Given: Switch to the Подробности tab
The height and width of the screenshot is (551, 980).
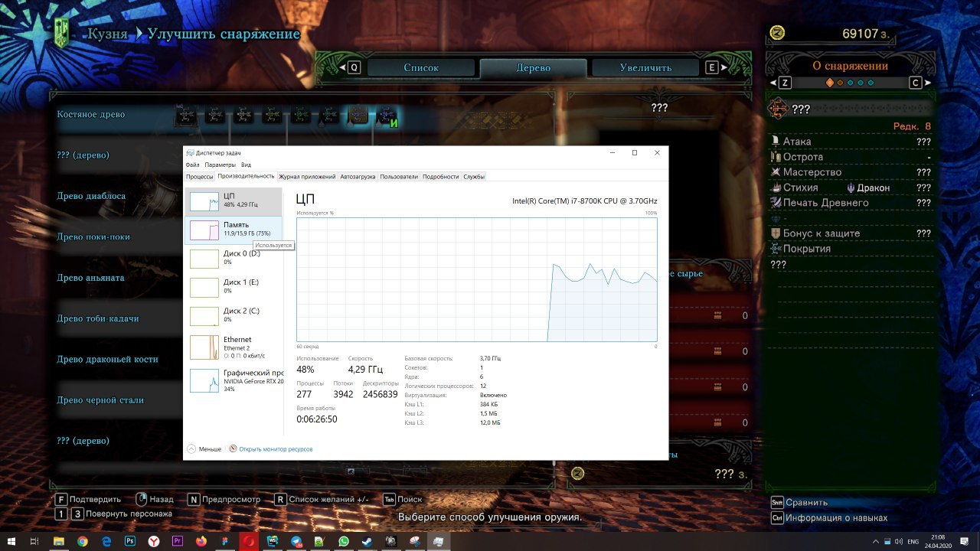Looking at the screenshot, I should pyautogui.click(x=440, y=176).
